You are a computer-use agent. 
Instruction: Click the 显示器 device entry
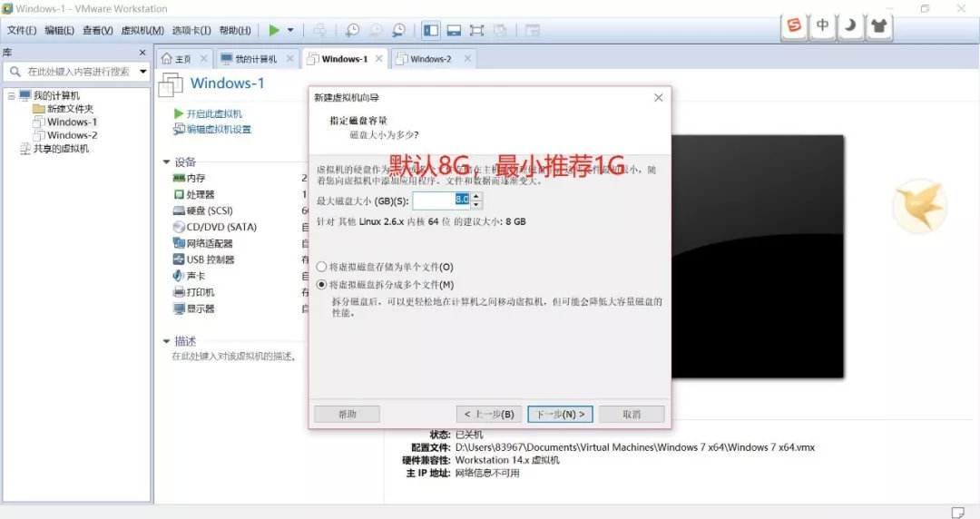point(200,308)
